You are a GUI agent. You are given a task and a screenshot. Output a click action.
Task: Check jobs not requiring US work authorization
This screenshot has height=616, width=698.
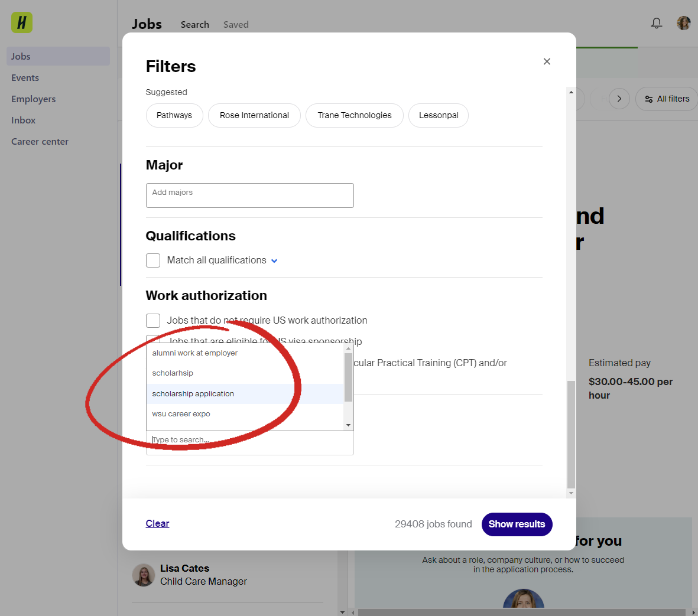point(153,320)
